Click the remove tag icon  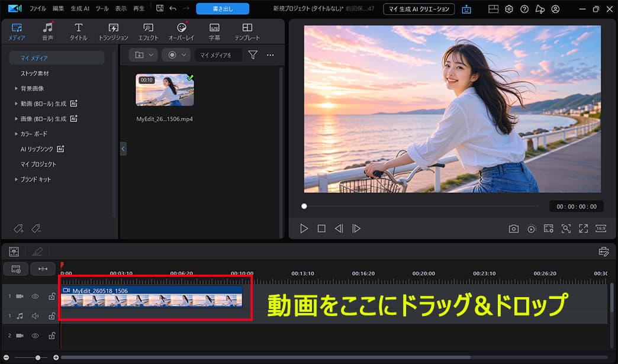point(36,228)
